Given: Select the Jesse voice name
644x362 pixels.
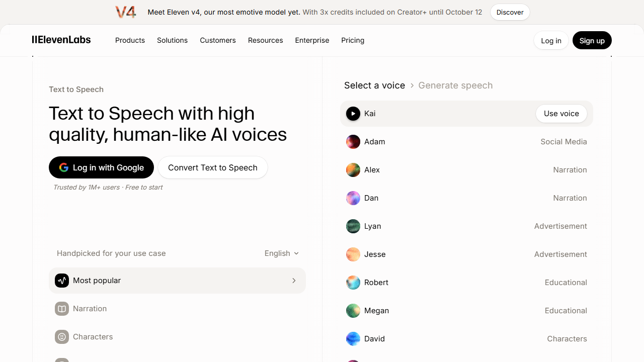Looking at the screenshot, I should pyautogui.click(x=375, y=254).
